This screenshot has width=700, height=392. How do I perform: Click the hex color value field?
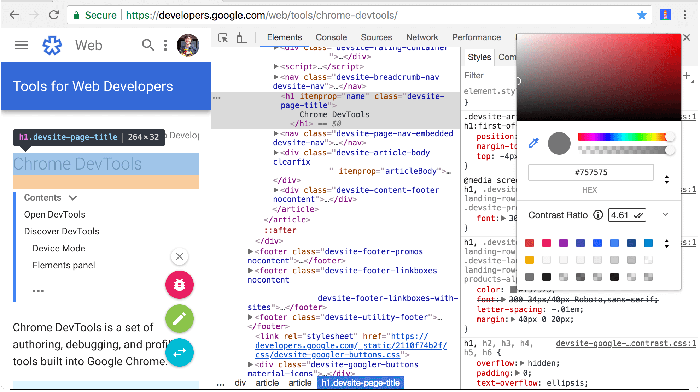pyautogui.click(x=591, y=172)
